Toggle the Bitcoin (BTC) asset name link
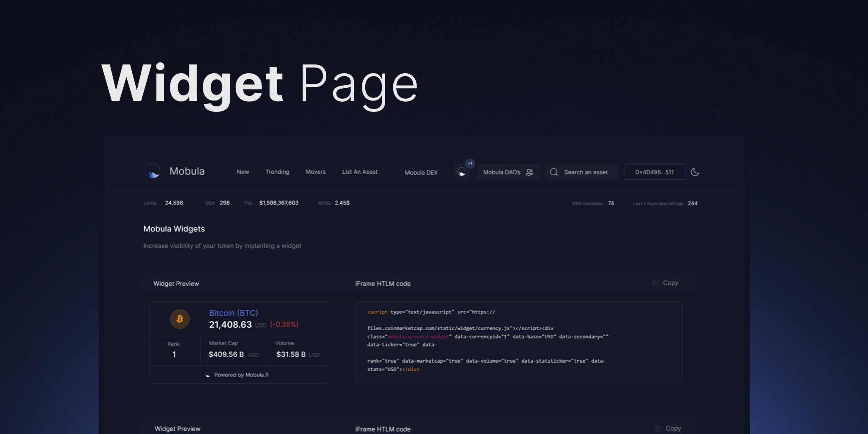This screenshot has height=434, width=868. pyautogui.click(x=233, y=313)
